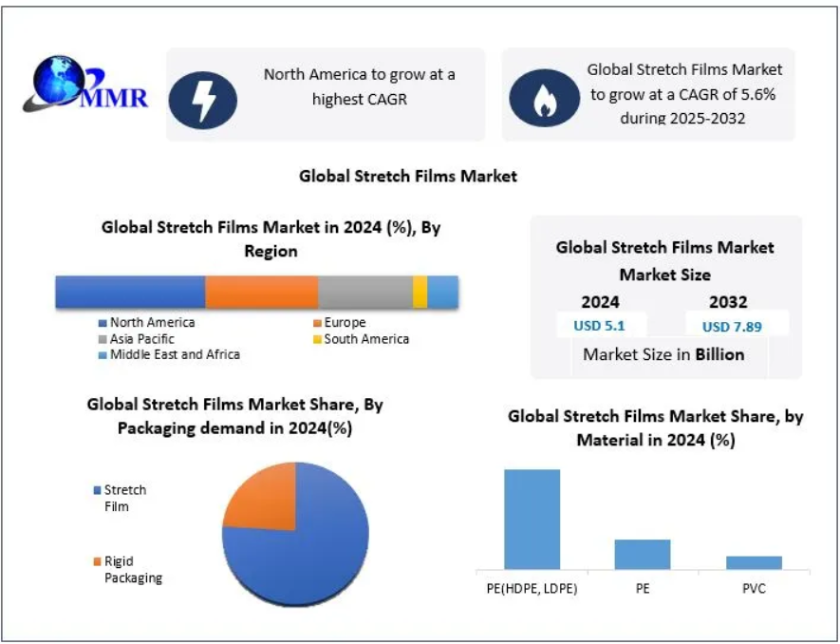This screenshot has width=840, height=644.
Task: Click the Global Stretch Films Market title
Action: click(408, 176)
